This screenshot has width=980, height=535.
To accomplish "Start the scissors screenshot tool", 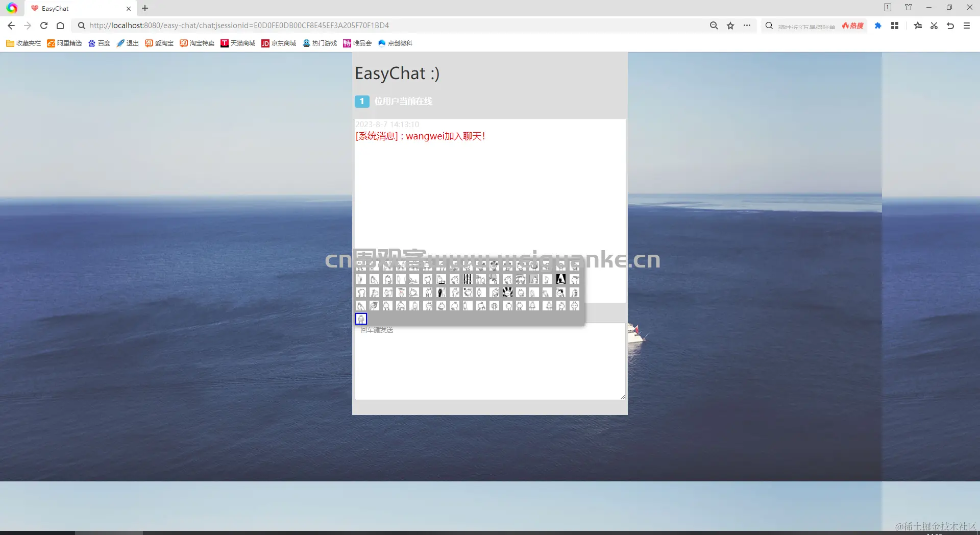I will pos(934,26).
